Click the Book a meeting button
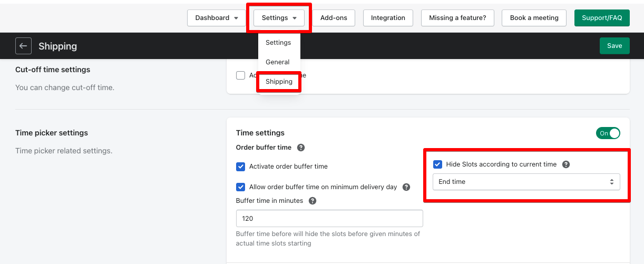 [534, 18]
